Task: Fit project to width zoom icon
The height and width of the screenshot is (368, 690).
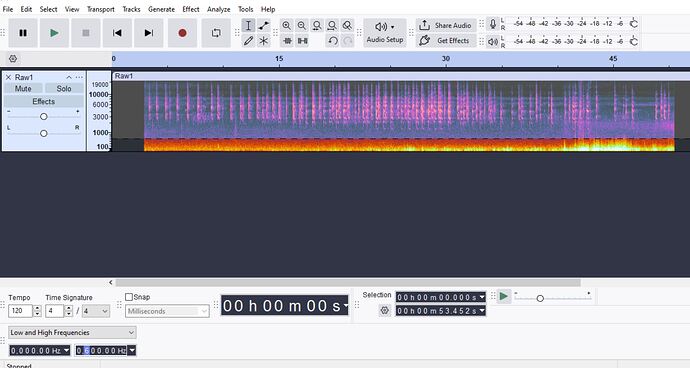Action: tap(332, 26)
